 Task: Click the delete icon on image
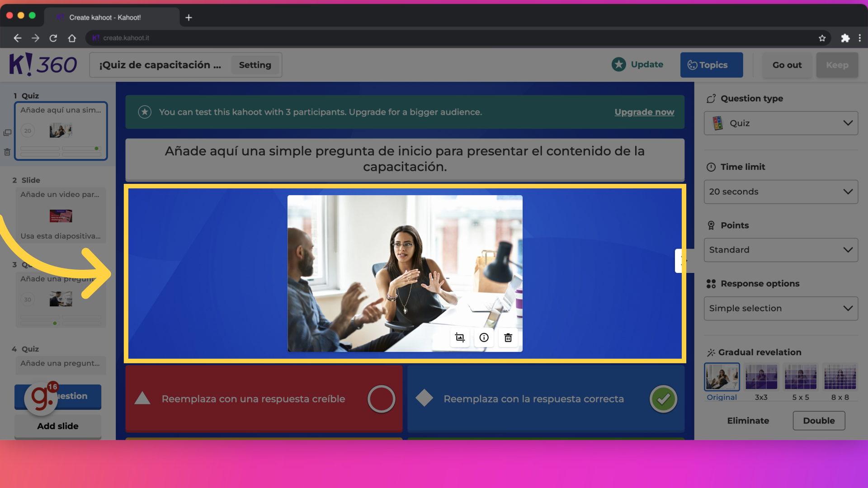pos(508,337)
